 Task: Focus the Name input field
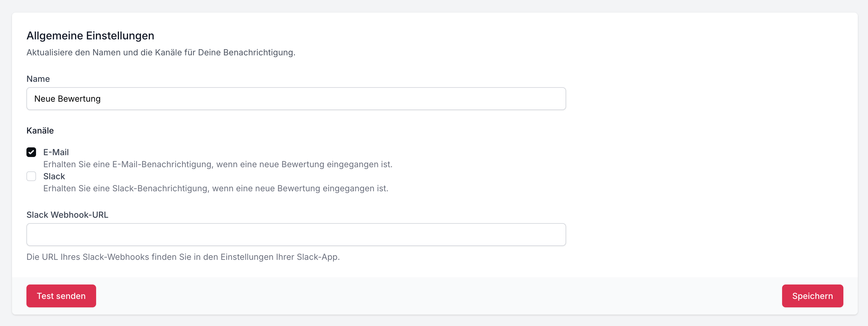pos(296,99)
